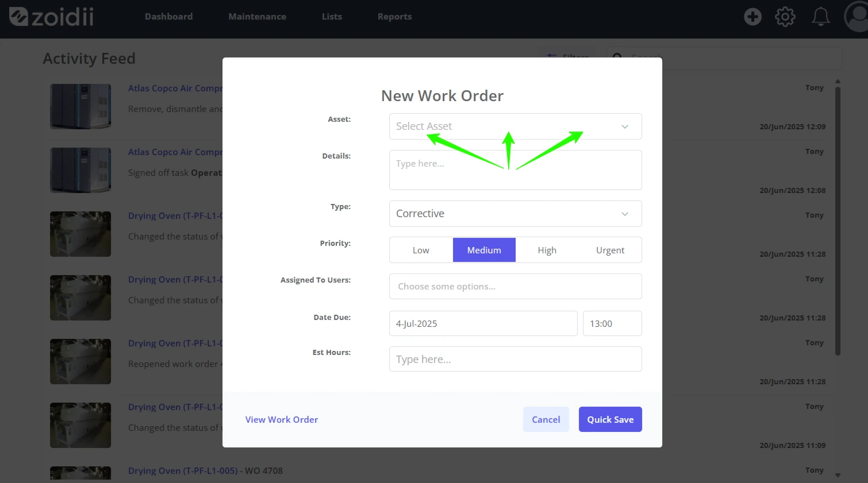Set priority to Urgent

tap(610, 250)
